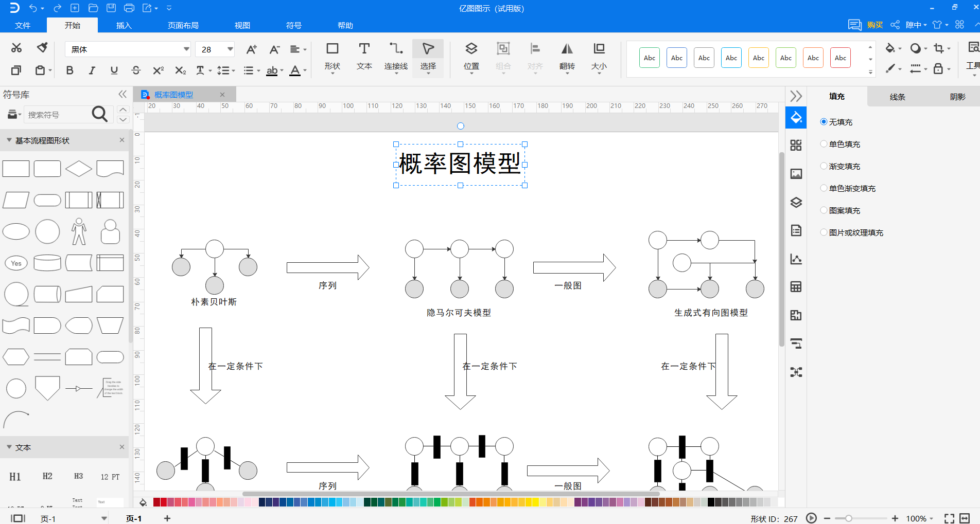Select the 图片或纹理填充 radio option

click(x=824, y=232)
